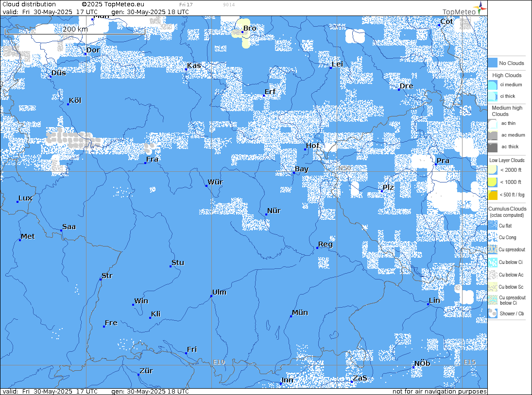Image resolution: width=532 pixels, height=395 pixels.
Task: Click the Bro city label
Action: [250, 28]
